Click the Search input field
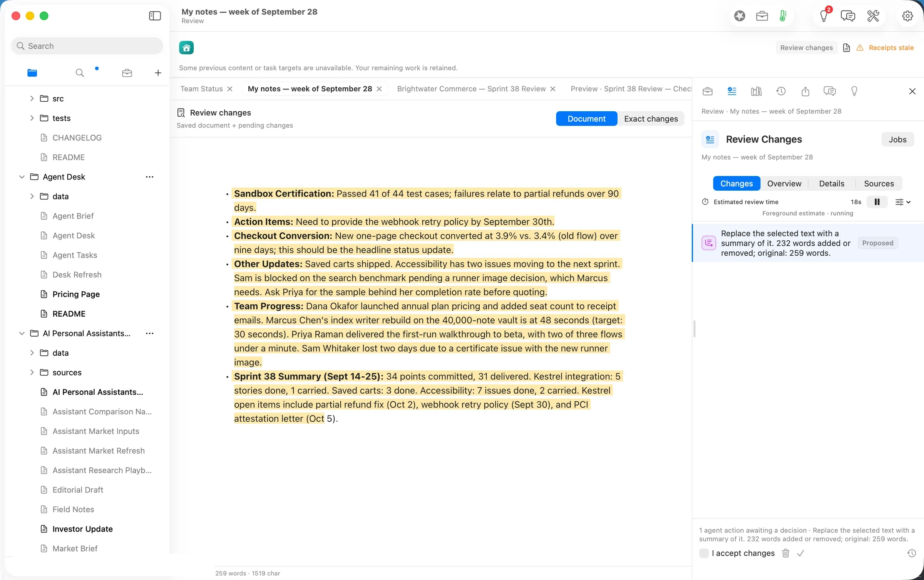This screenshot has width=924, height=580. [87, 46]
